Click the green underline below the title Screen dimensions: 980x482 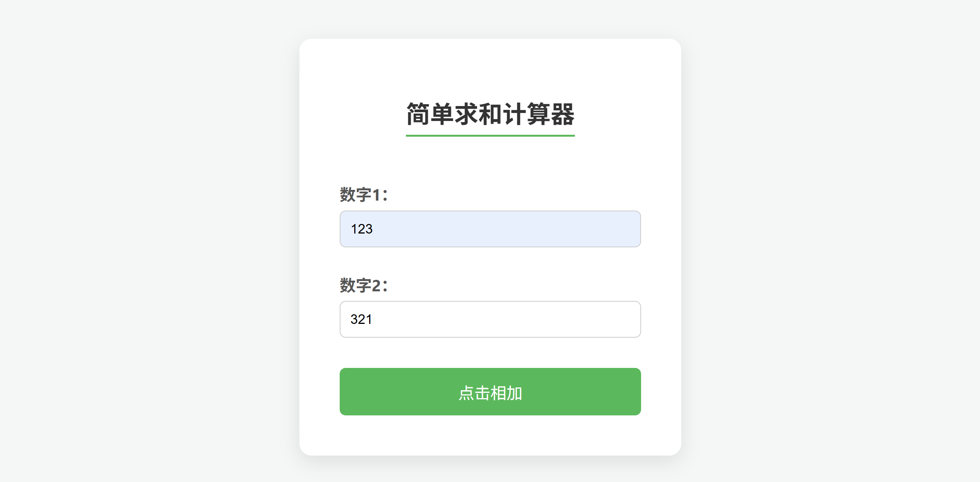click(490, 136)
